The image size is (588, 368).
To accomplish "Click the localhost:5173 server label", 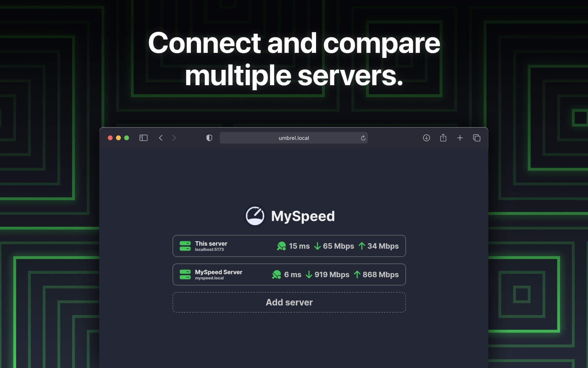I will 209,249.
